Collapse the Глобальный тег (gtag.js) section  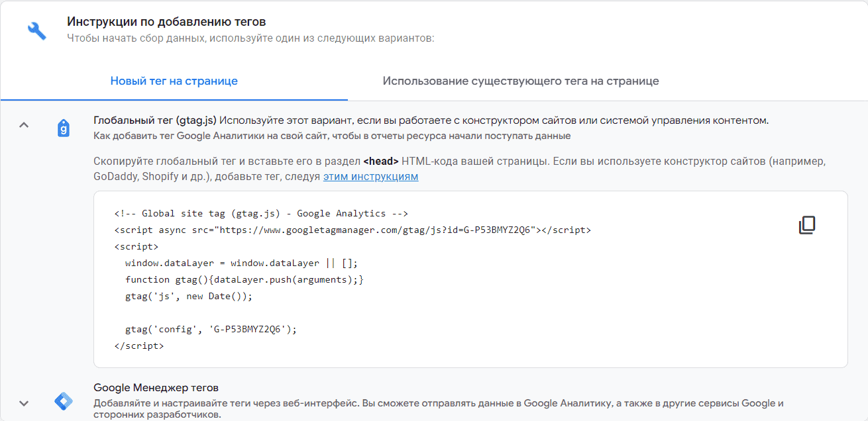[24, 124]
